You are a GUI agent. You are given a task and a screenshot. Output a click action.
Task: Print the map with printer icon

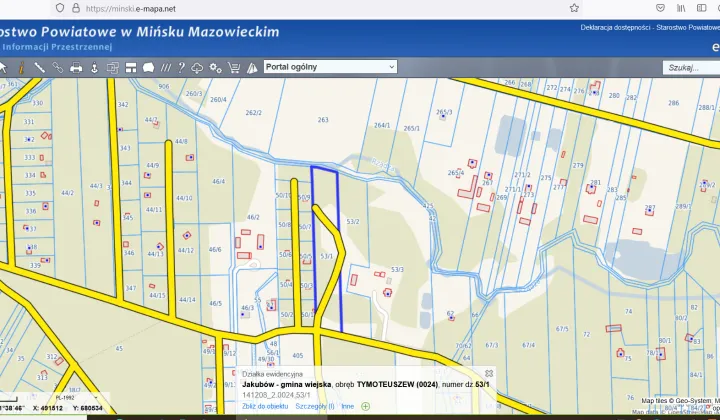(x=76, y=68)
